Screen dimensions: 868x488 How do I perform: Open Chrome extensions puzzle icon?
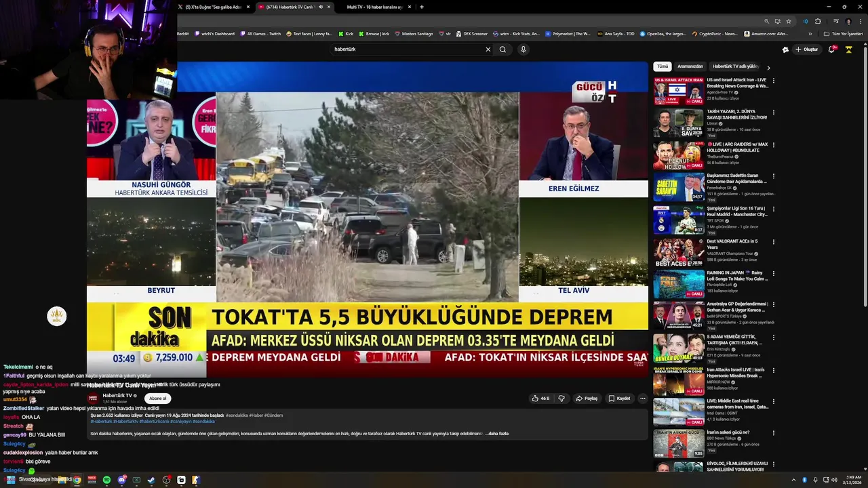pos(818,21)
